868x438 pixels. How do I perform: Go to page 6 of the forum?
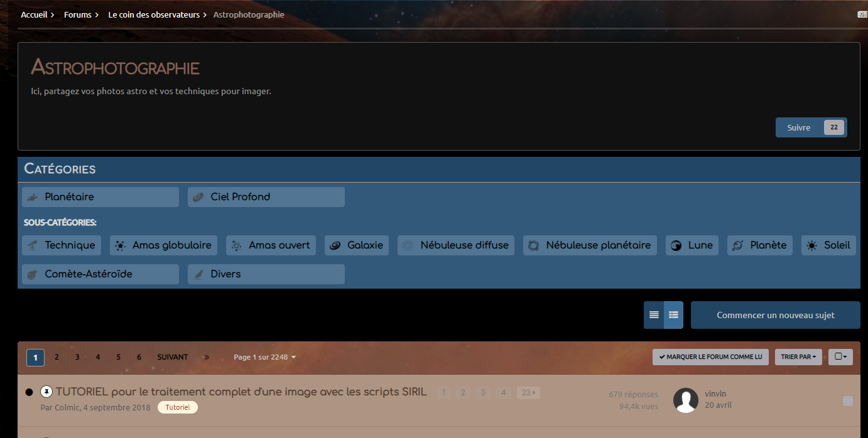click(139, 357)
